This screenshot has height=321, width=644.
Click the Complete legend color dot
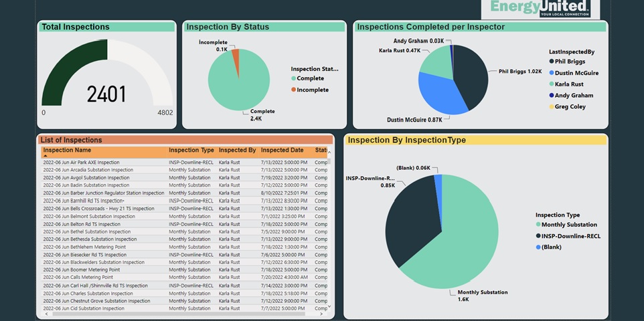294,78
